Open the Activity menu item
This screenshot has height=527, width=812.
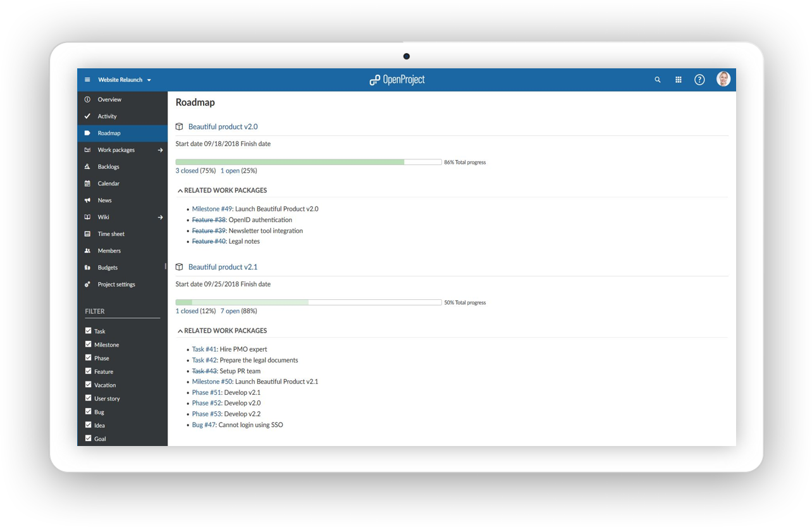pos(122,116)
